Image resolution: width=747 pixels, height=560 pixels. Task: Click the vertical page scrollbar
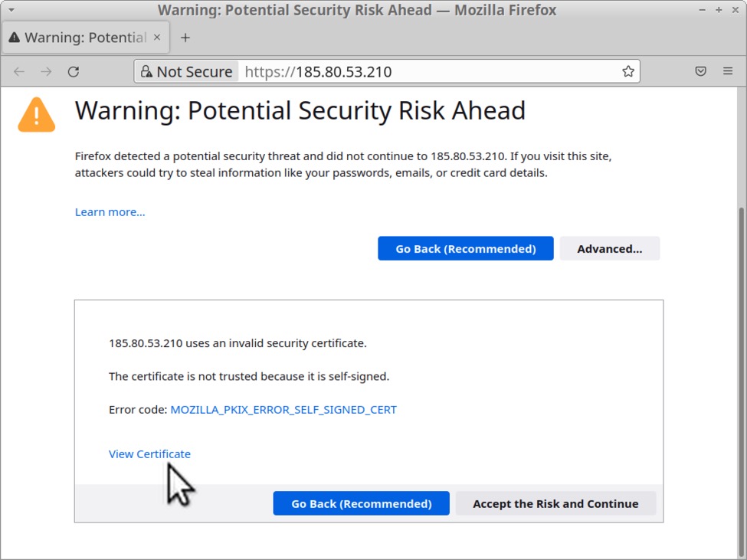pos(740,306)
